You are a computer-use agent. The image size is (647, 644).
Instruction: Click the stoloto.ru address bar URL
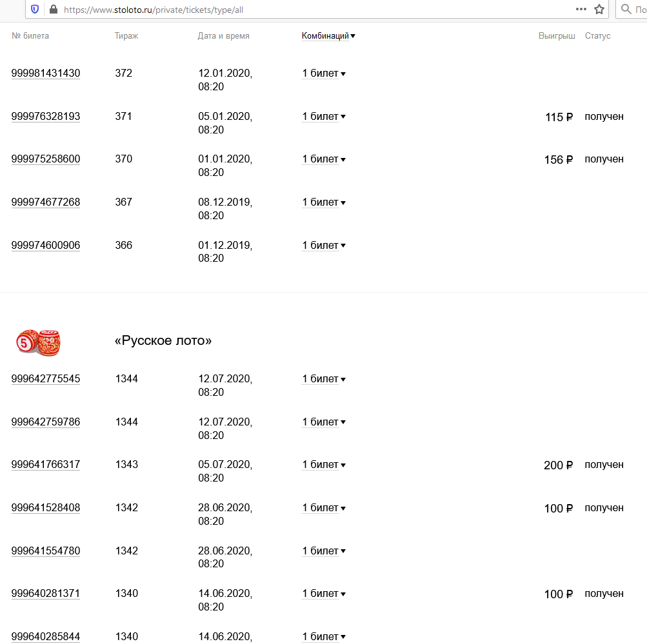(153, 10)
